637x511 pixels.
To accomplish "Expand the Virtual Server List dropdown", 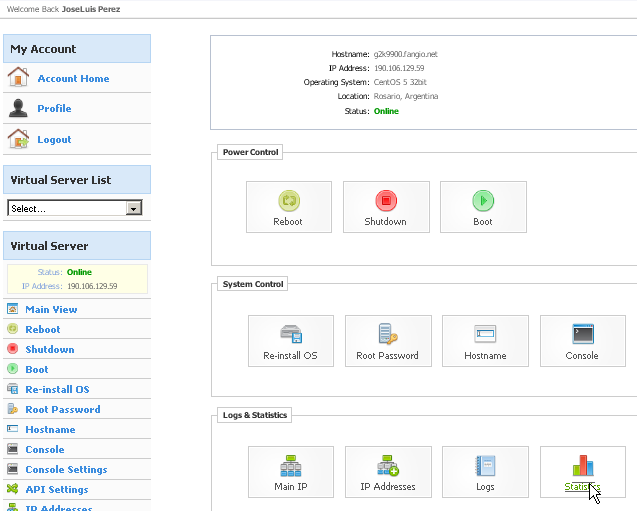I will coord(133,209).
